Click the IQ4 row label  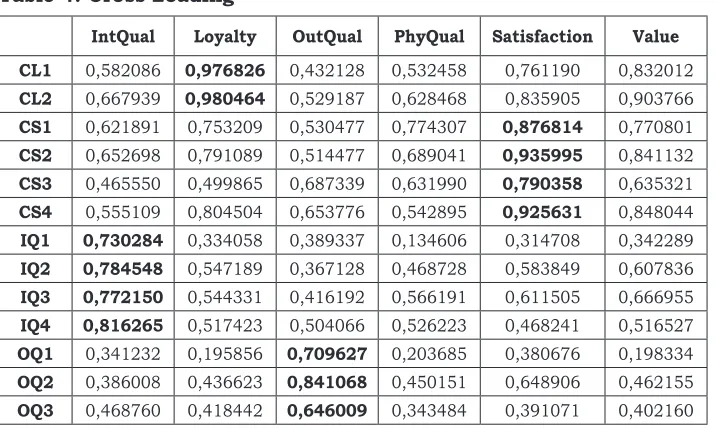(35, 325)
